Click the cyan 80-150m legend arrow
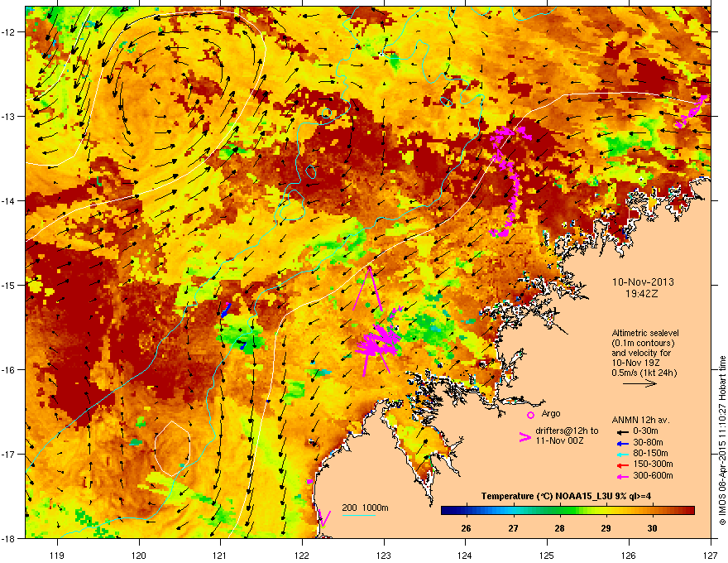Viewport: 728px width, 563px height. pos(623,454)
